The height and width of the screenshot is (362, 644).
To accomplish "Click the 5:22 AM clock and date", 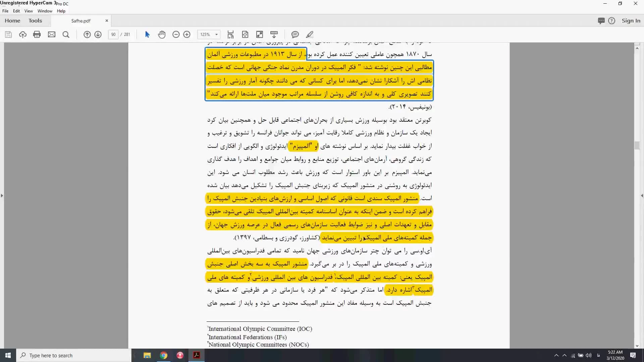I will tap(615, 355).
